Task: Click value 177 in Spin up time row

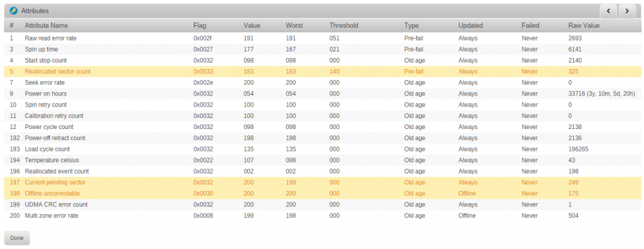Action: [249, 50]
